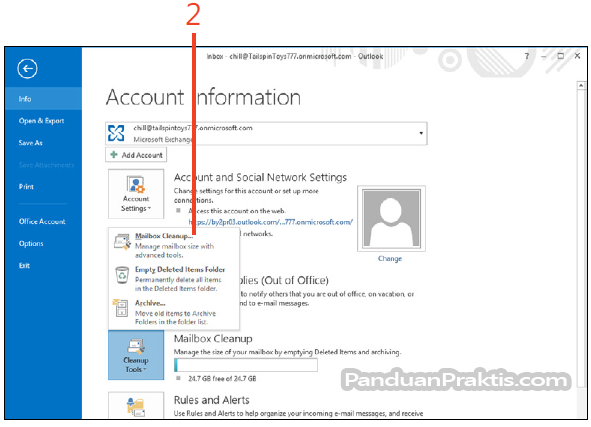Choose Save As in backstage menu
This screenshot has width=591, height=427.
pos(31,143)
